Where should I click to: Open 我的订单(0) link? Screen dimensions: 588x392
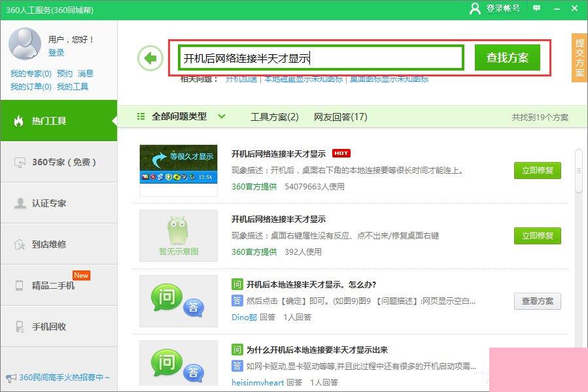(31, 87)
